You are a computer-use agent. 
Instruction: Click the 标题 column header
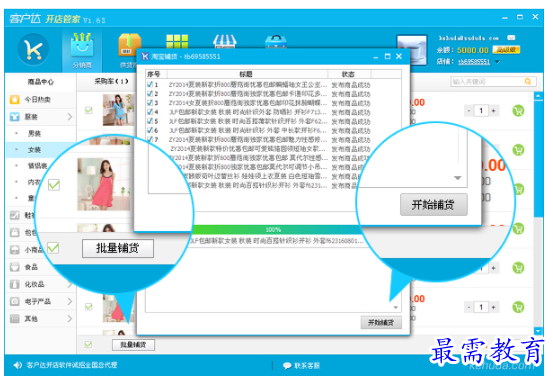tap(247, 74)
